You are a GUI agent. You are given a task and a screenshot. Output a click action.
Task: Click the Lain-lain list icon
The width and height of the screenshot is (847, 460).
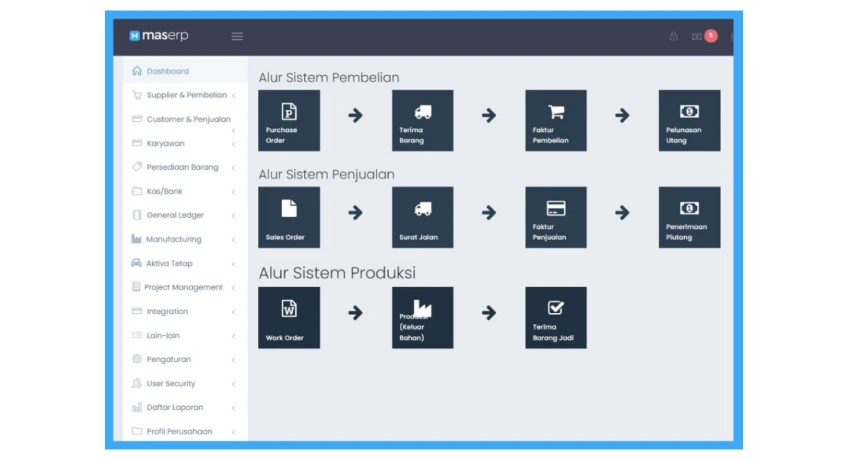pyautogui.click(x=137, y=335)
